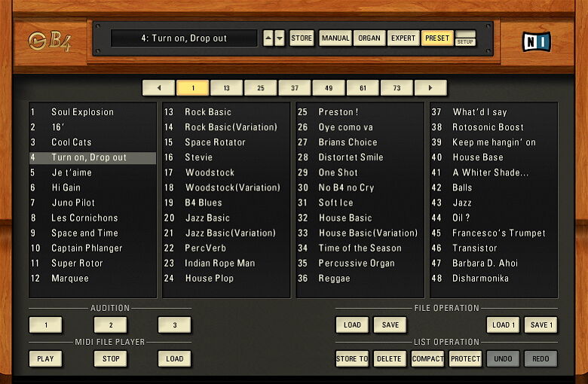Select preset 16 Stevie
The image size is (588, 384).
click(226, 157)
